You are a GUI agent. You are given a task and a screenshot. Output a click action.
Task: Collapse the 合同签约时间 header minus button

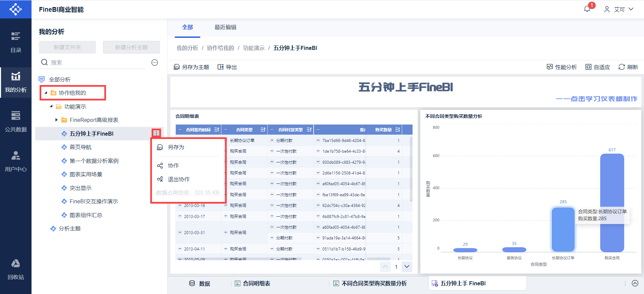coord(180,130)
